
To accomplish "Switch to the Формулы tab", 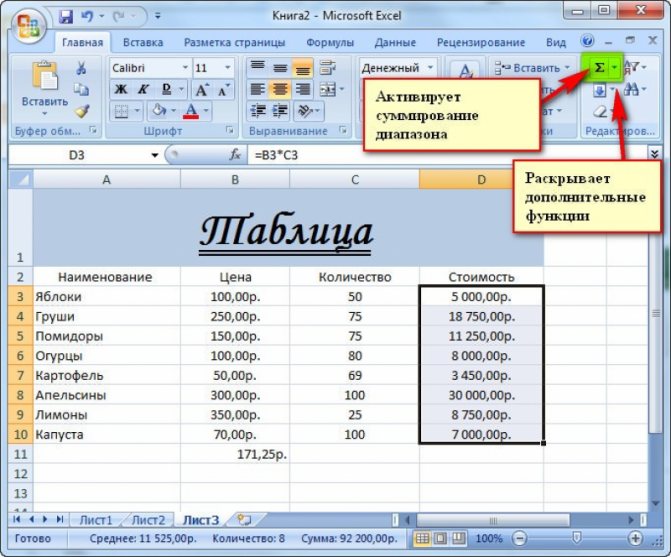I will (330, 42).
